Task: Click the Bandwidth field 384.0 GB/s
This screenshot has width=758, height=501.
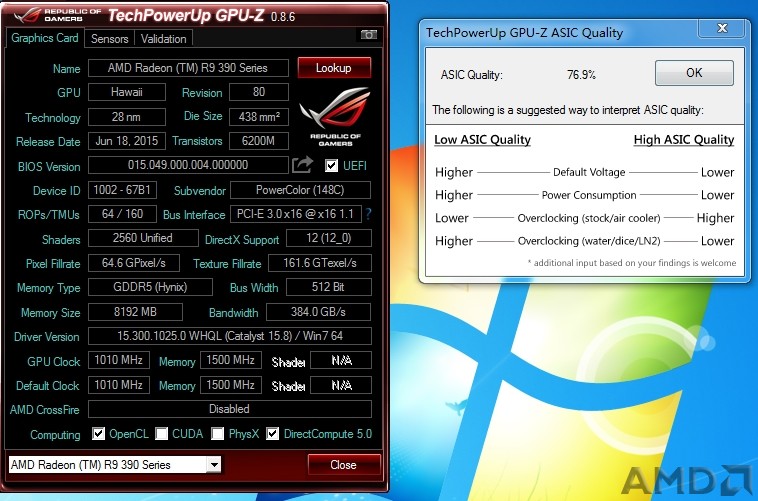Action: pos(319,312)
